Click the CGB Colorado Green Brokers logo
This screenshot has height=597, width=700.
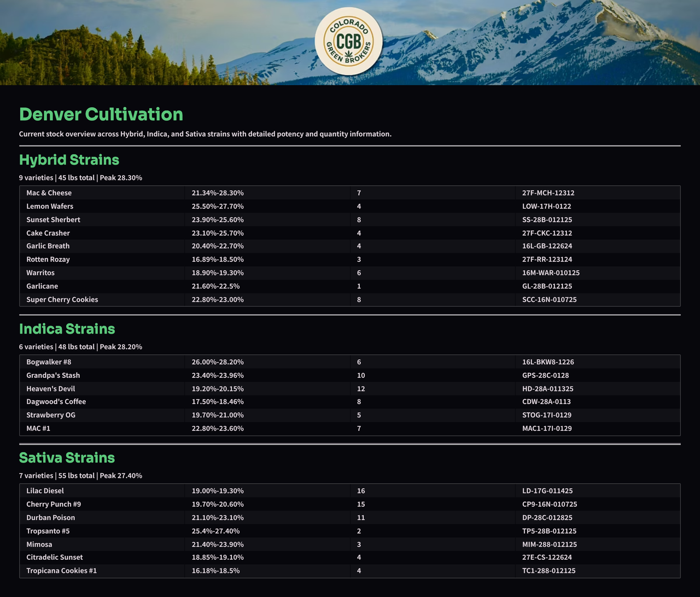pos(348,42)
